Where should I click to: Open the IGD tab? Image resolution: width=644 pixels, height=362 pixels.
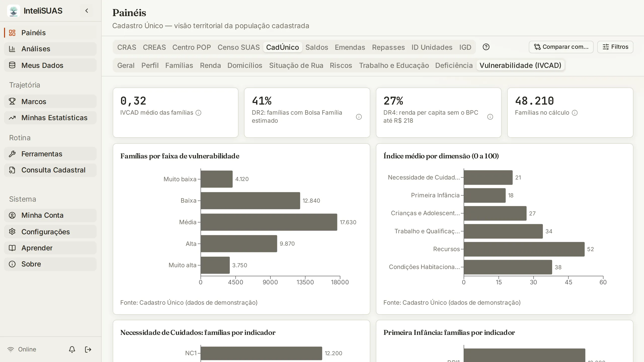465,47
